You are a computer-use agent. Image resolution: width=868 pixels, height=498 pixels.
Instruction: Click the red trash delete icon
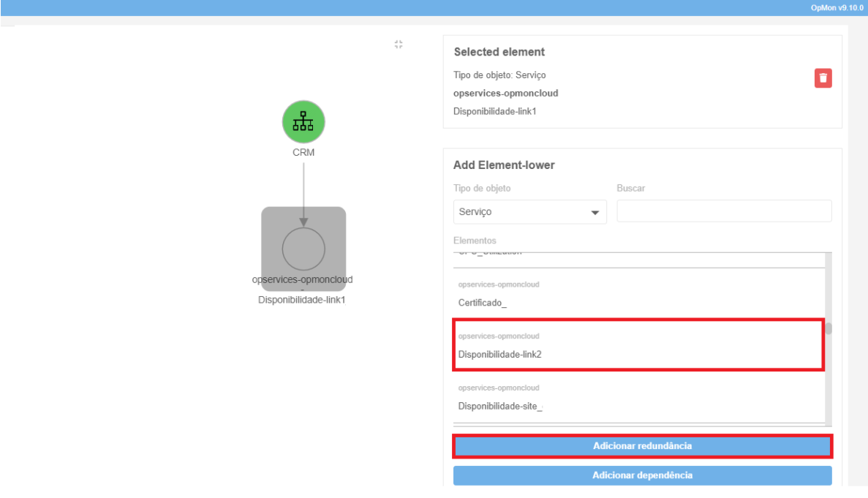point(823,78)
